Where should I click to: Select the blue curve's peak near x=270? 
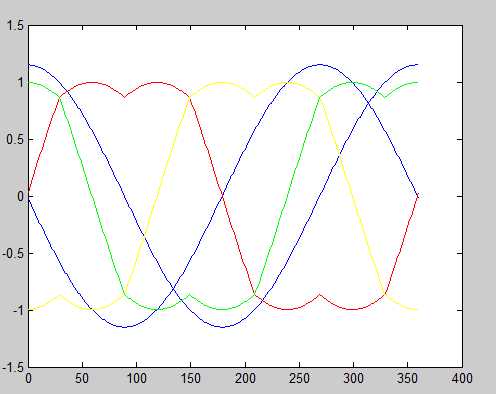(321, 64)
